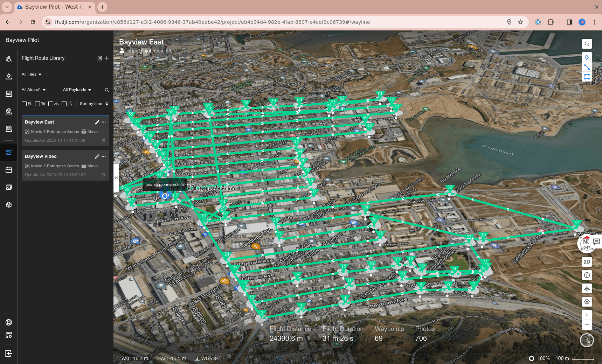The image size is (602, 364).
Task: Edit the Bayview East route with pencil icon
Action: coord(97,122)
